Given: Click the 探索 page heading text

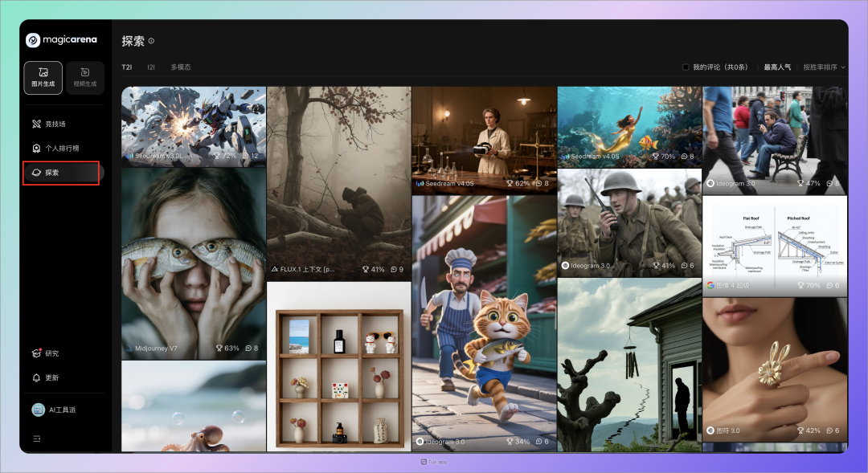Looking at the screenshot, I should click(133, 41).
